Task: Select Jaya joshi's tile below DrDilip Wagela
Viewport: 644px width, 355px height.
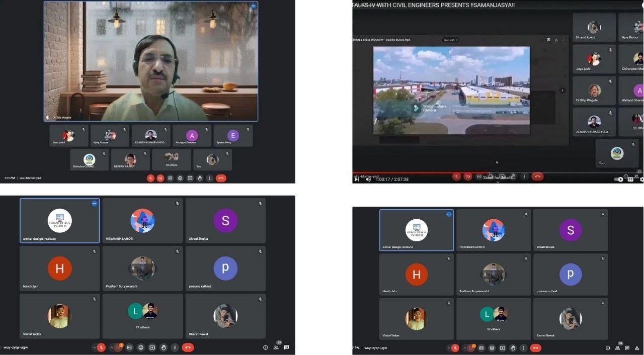Action: coord(69,136)
